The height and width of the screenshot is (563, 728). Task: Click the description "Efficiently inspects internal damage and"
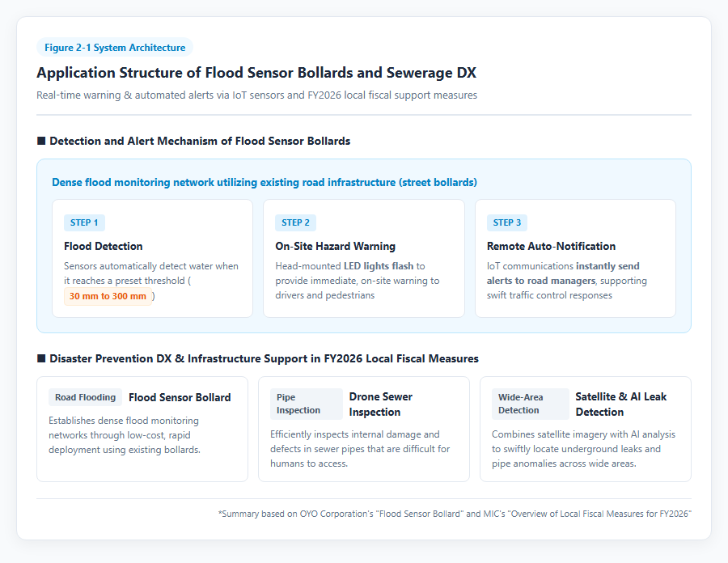coord(360,449)
